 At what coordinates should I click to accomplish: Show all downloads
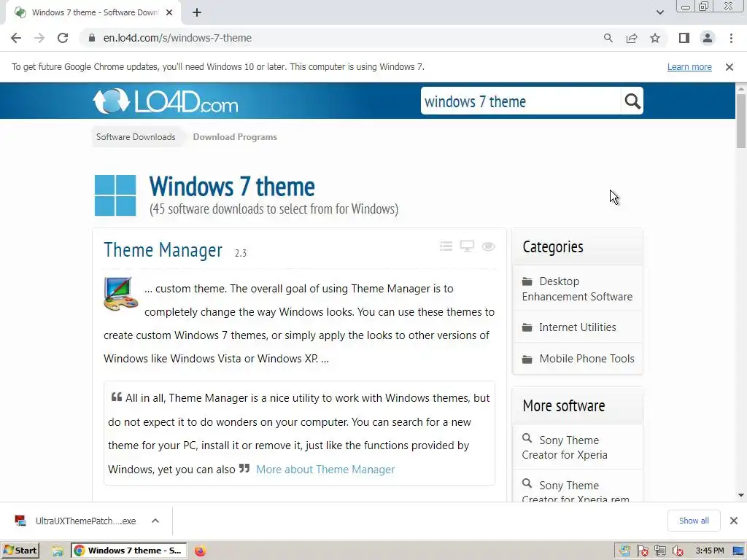pos(694,521)
